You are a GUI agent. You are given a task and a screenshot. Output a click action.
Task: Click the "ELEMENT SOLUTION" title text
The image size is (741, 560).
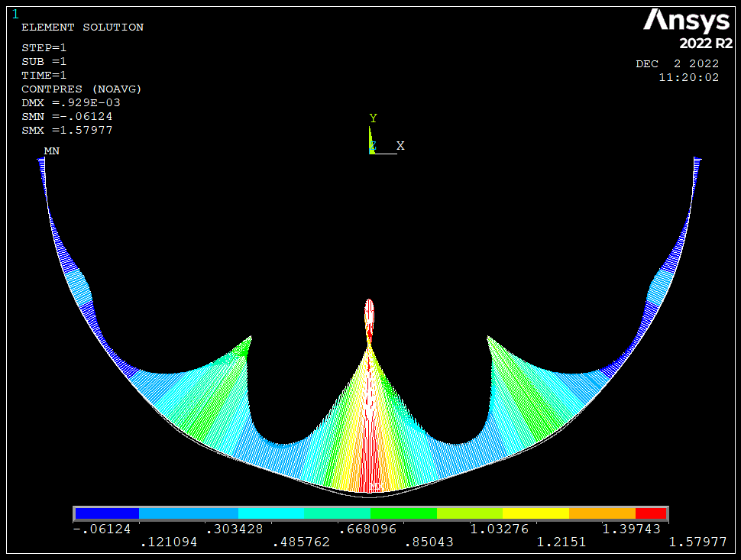(x=83, y=28)
